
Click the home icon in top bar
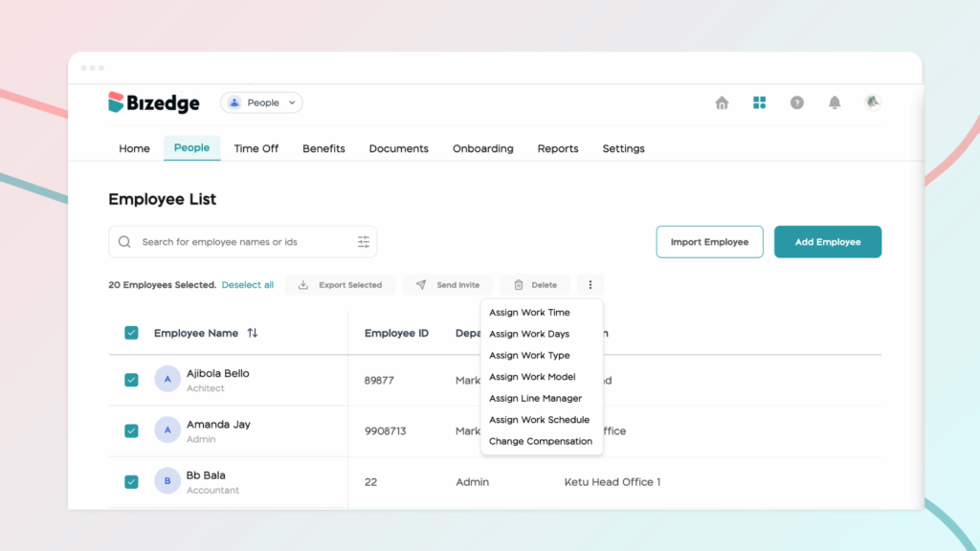click(x=722, y=103)
